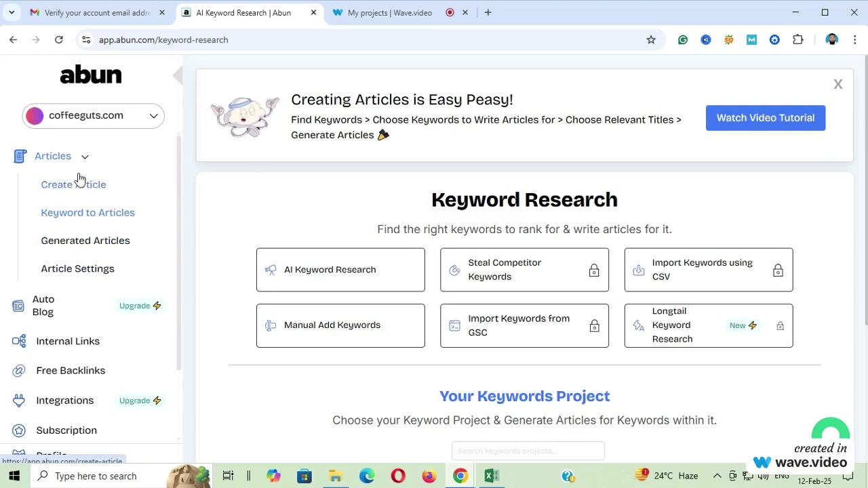868x488 pixels.
Task: Show hidden system tray icons
Action: (717, 476)
